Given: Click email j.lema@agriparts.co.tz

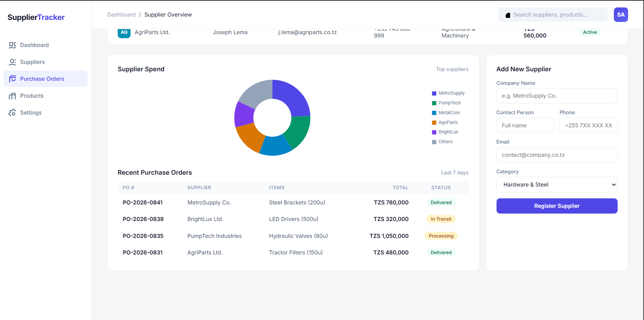Looking at the screenshot, I should (x=307, y=32).
